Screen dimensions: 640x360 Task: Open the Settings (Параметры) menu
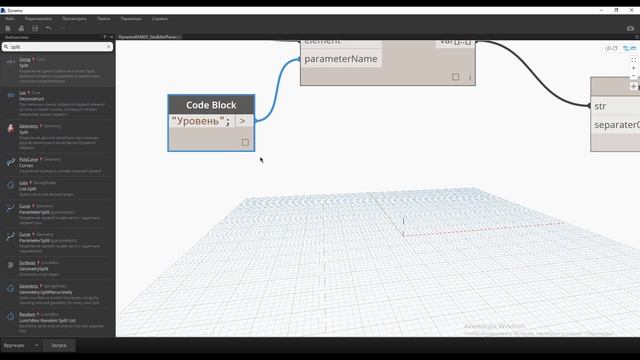(131, 19)
